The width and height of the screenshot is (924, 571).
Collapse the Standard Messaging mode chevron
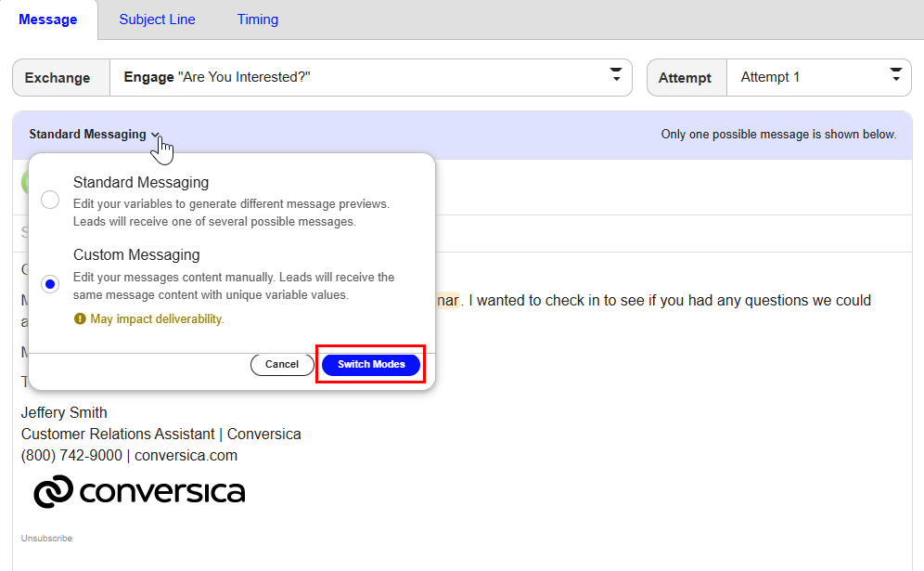click(x=155, y=134)
